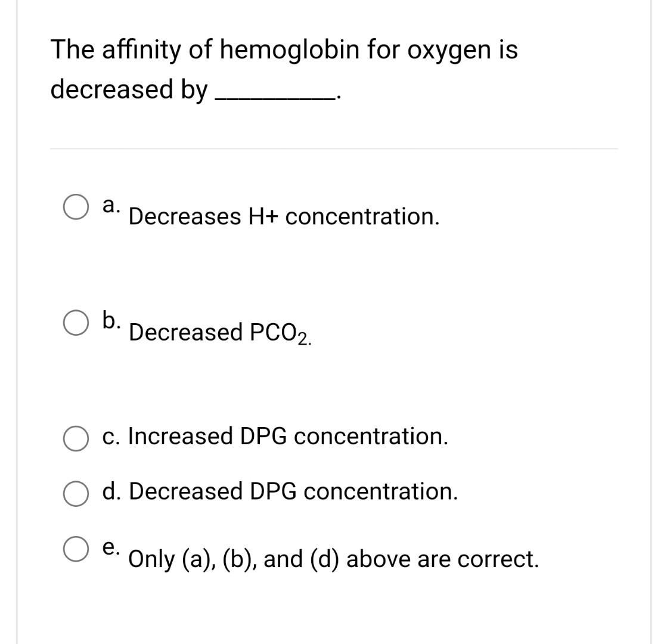This screenshot has height=644, width=667.
Task: Select radio button for option b
Action: point(75,323)
